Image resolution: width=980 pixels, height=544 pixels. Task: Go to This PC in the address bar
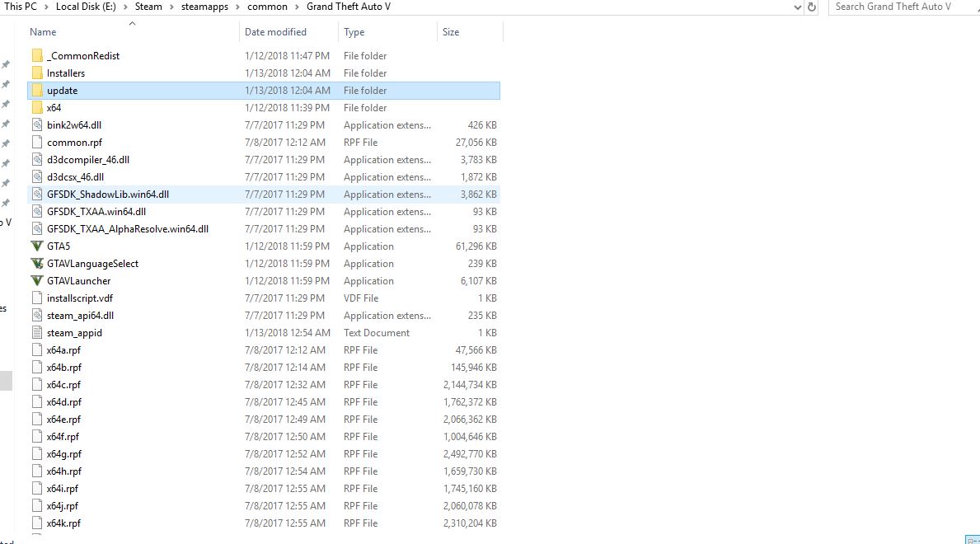[x=21, y=7]
